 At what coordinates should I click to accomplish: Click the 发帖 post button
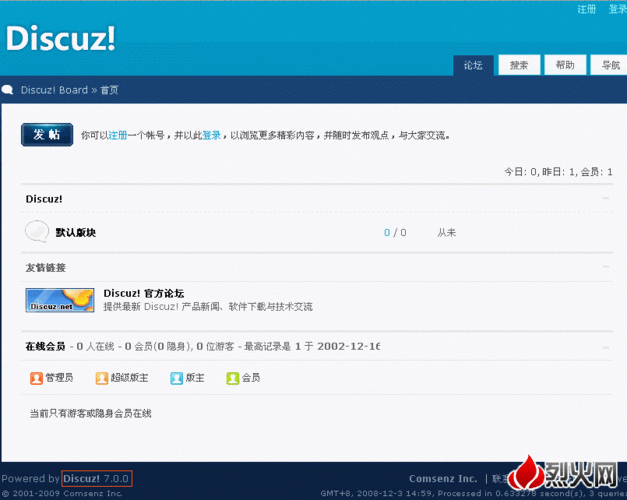47,135
